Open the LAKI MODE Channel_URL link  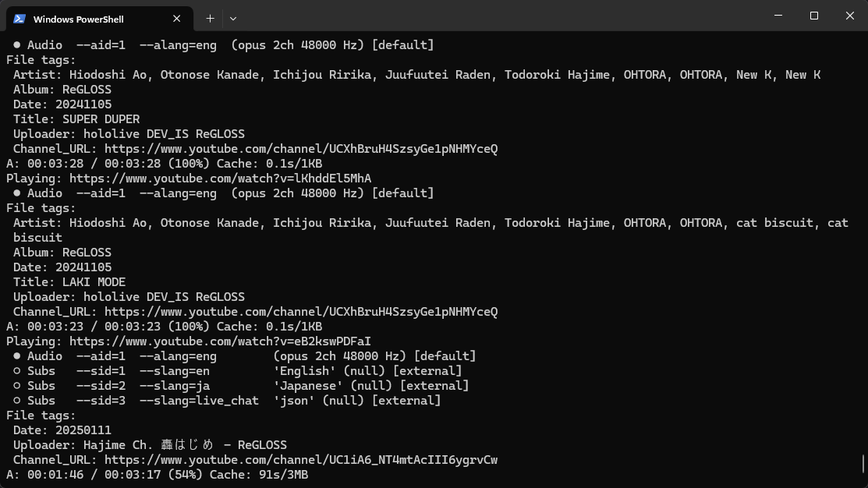coord(300,312)
